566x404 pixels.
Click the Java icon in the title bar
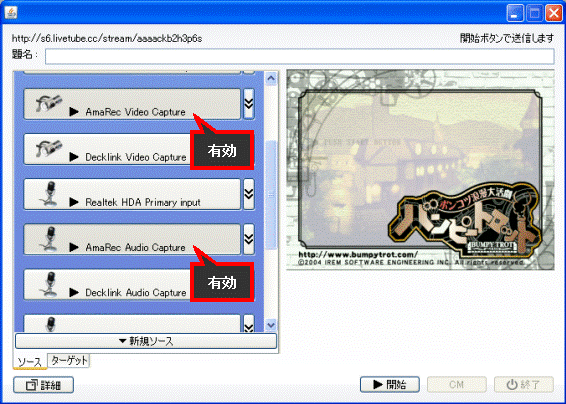coord(11,13)
